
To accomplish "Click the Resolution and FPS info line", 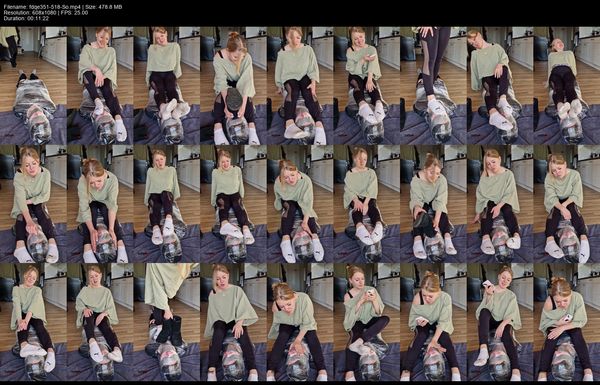I will (46, 13).
